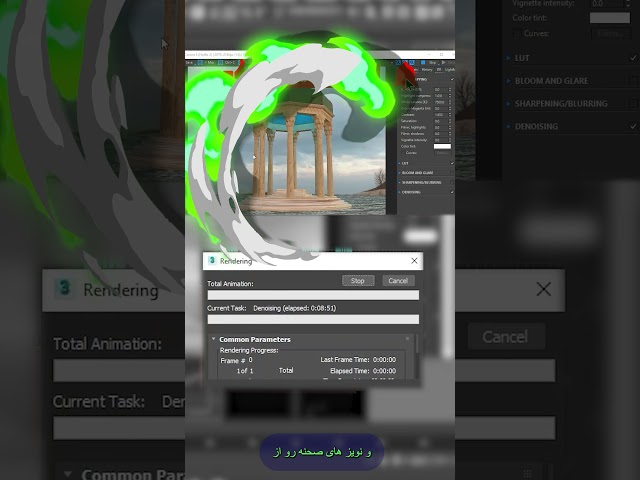Click Color tint swatch in enlarged background panel
This screenshot has height=480, width=640.
[610, 18]
